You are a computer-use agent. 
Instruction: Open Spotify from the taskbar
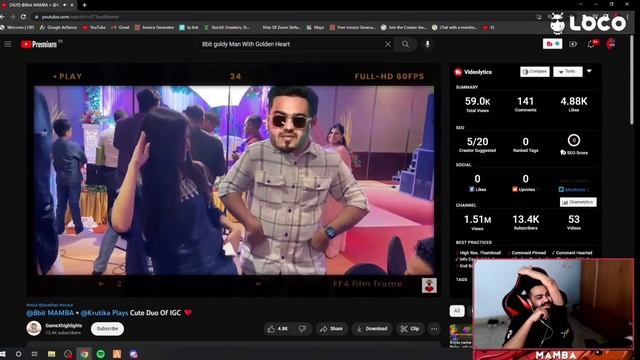point(100,354)
